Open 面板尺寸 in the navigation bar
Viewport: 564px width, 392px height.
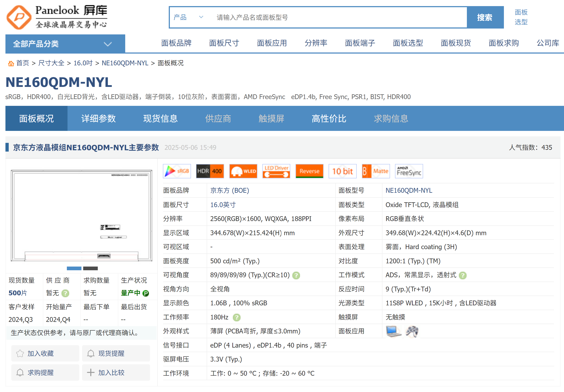pyautogui.click(x=224, y=43)
